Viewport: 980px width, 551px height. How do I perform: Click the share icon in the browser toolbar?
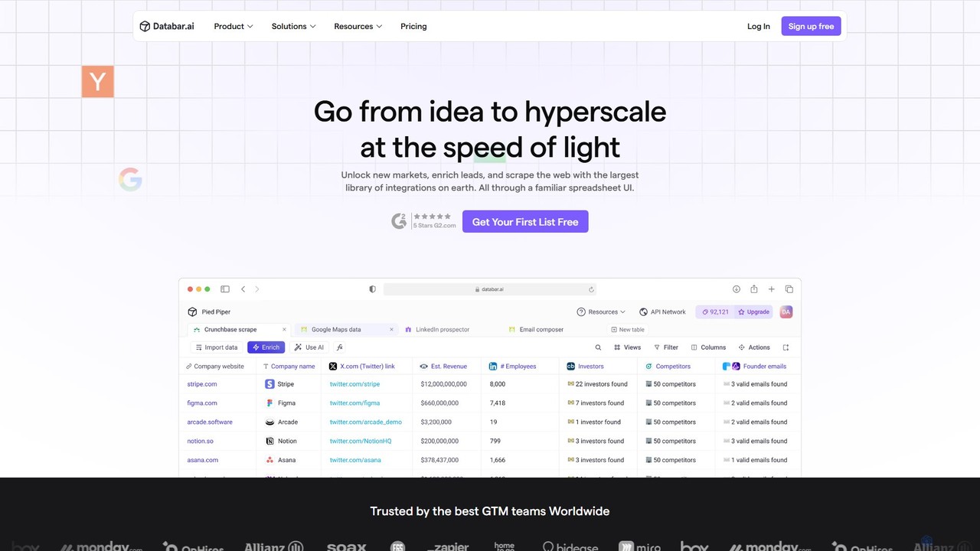tap(754, 289)
